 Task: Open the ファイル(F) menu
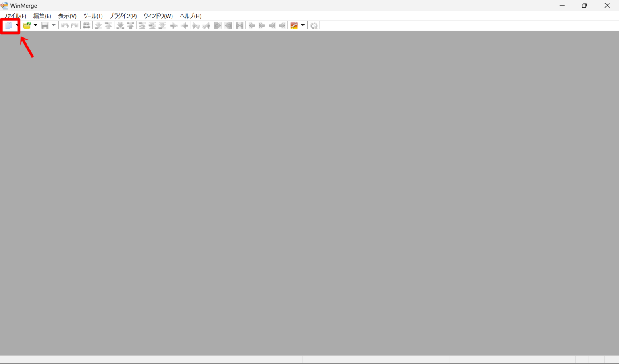pos(15,16)
